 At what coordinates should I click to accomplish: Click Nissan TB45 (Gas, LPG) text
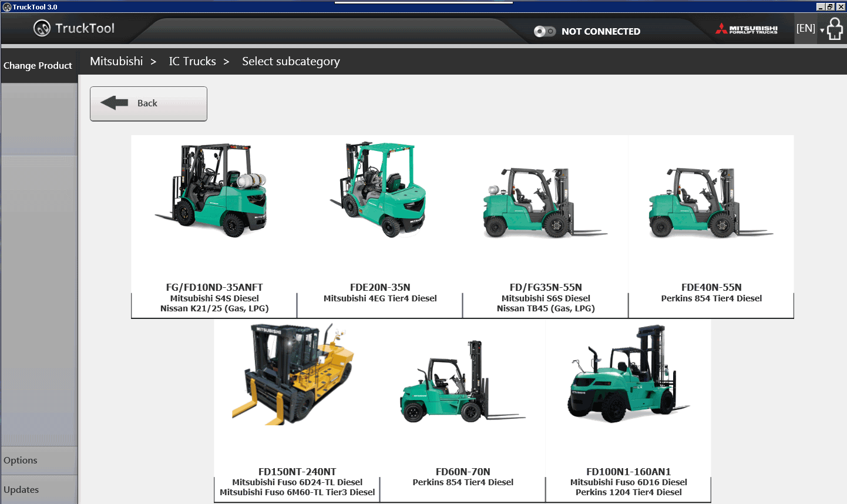546,308
